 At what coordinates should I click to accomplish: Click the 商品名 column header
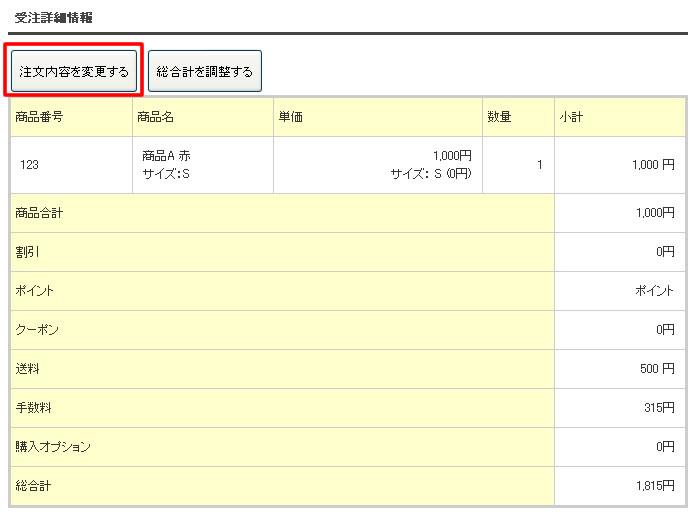156,117
